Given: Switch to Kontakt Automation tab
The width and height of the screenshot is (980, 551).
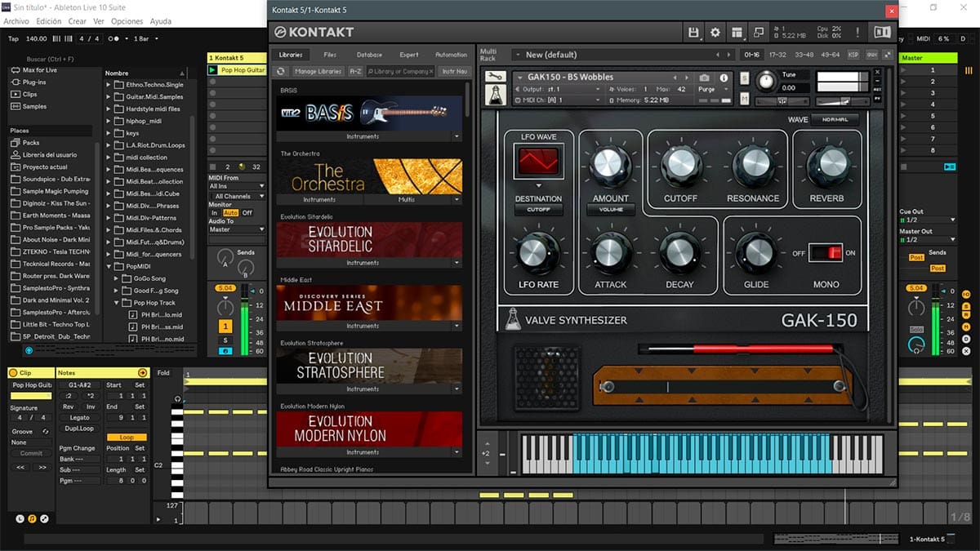Looking at the screenshot, I should coord(451,55).
